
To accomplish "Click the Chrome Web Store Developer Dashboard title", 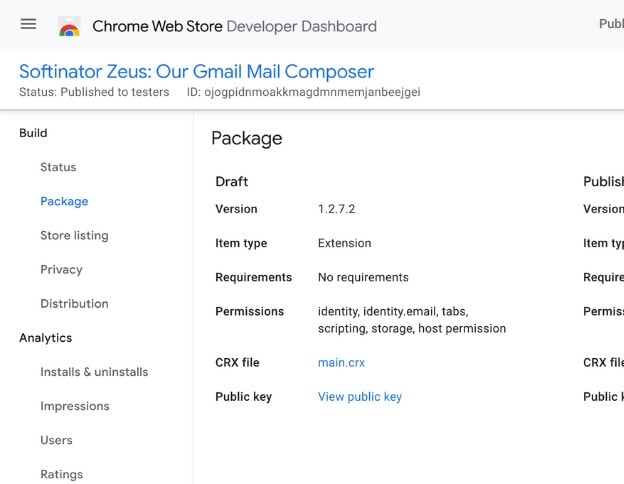I will click(234, 26).
